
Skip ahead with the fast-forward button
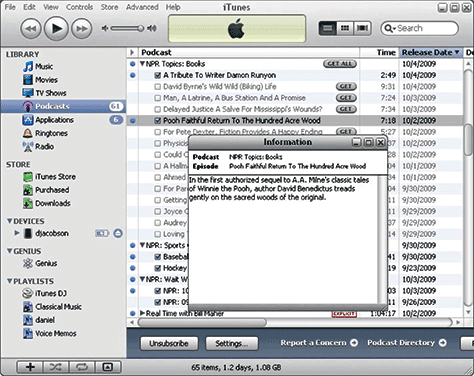(x=82, y=29)
